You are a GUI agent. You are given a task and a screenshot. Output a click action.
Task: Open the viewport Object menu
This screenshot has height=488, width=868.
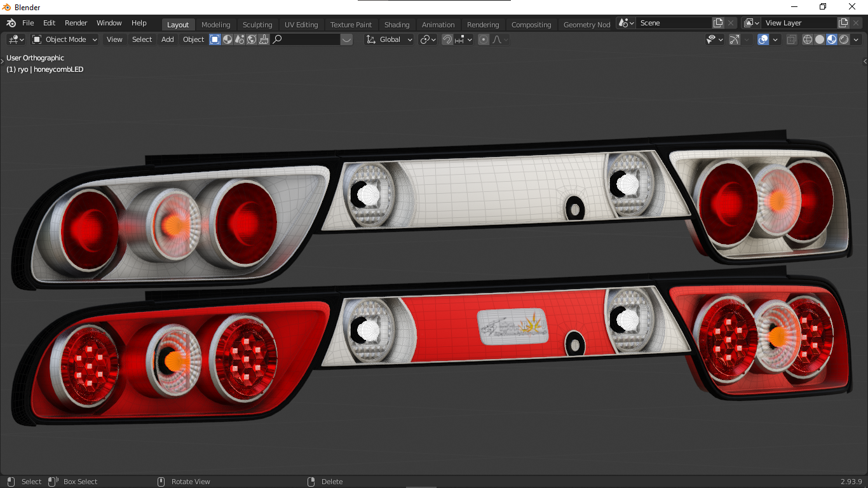193,39
